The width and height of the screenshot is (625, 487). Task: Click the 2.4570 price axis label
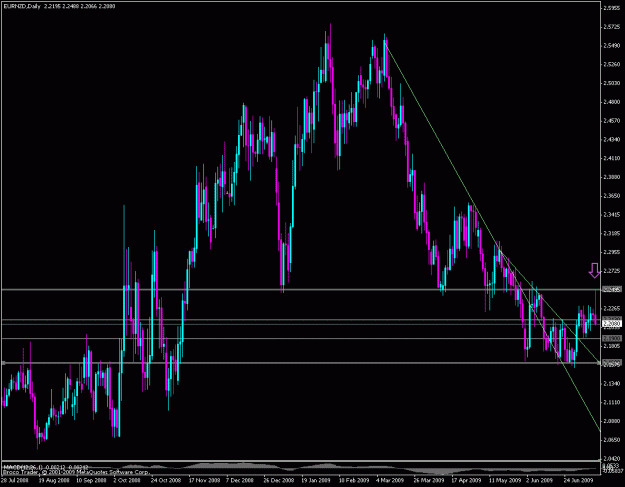click(612, 121)
